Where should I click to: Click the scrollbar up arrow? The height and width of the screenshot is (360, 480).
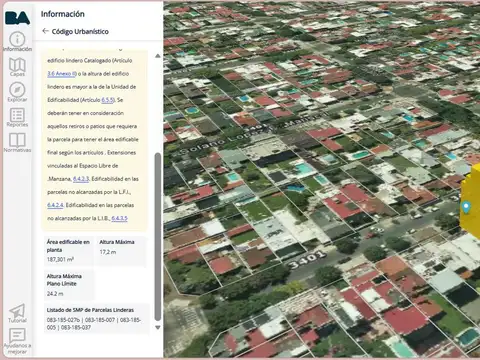[x=158, y=56]
